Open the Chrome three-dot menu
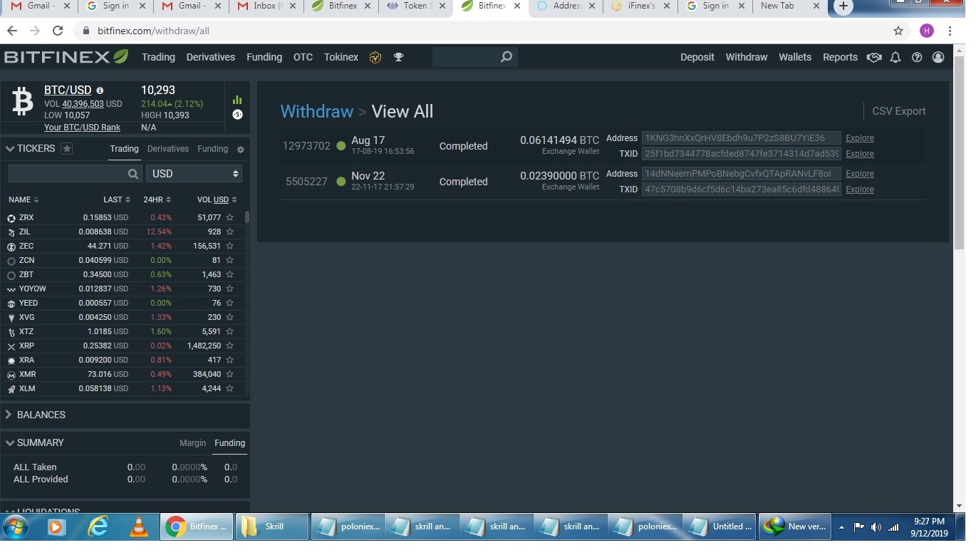The width and height of the screenshot is (976, 560). click(x=950, y=31)
